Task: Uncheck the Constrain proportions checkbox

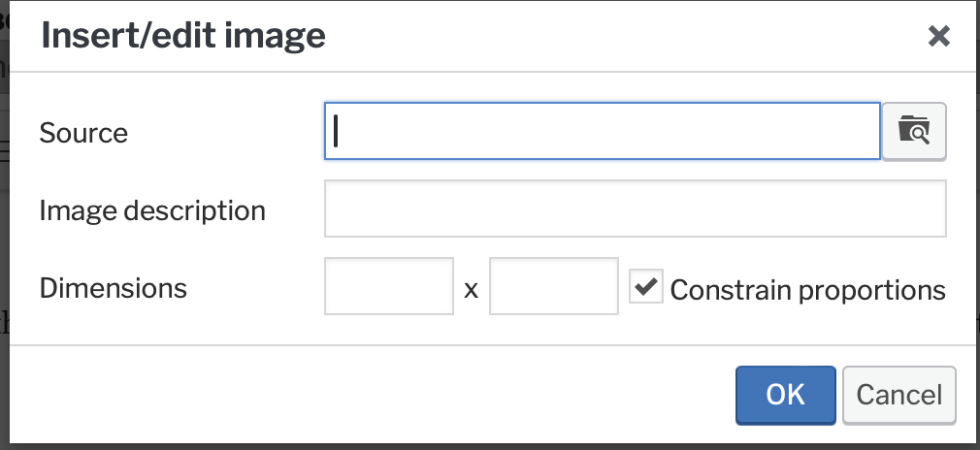Action: click(646, 287)
